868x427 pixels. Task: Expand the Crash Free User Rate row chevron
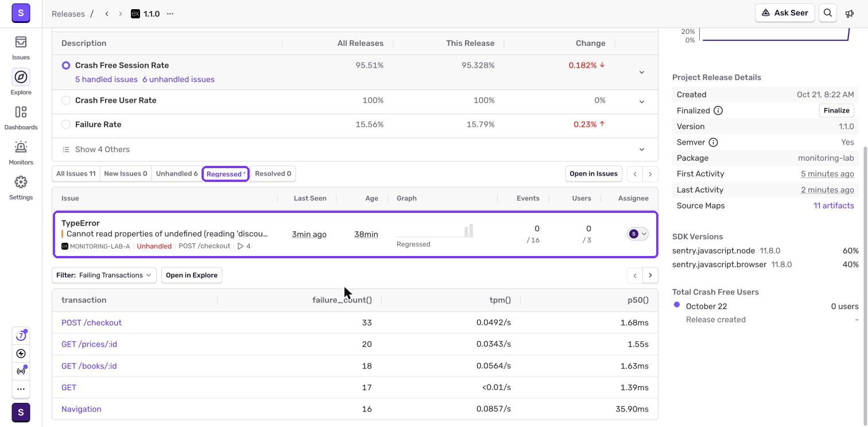point(642,102)
